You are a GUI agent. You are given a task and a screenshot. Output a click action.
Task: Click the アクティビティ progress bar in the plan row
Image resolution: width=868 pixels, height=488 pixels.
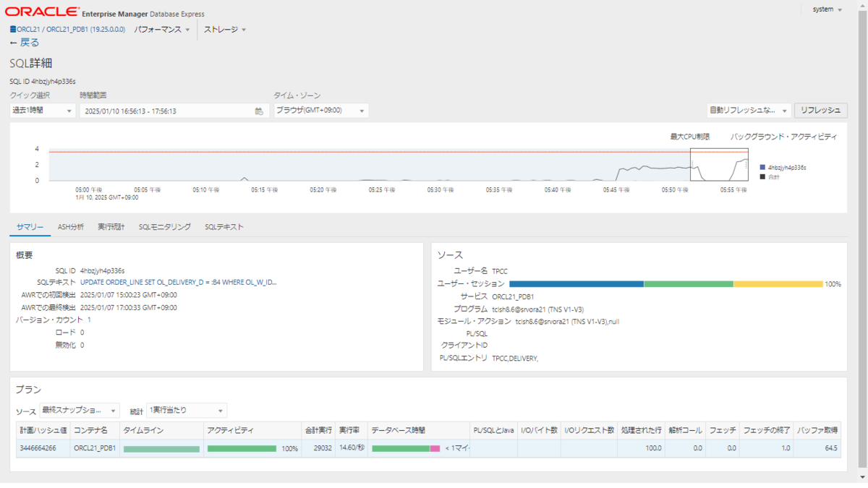coord(242,448)
